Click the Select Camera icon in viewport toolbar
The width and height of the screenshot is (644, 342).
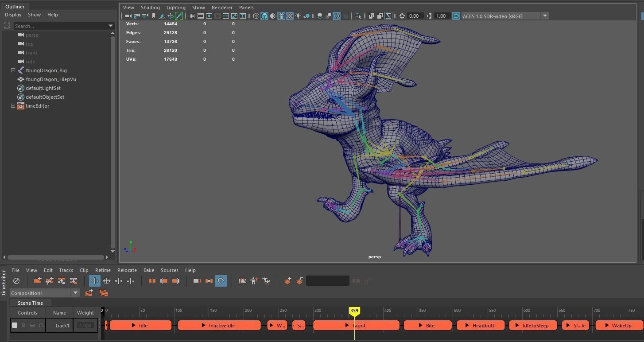tap(128, 16)
